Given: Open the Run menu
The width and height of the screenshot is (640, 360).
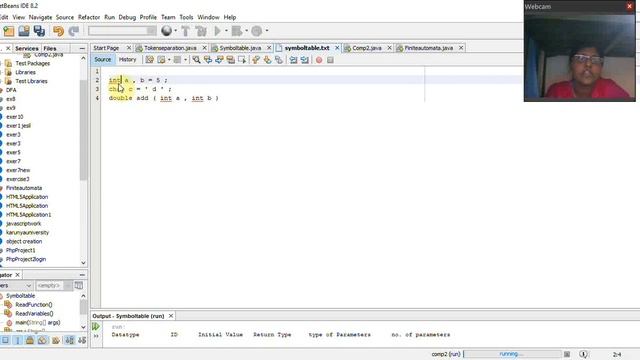Looking at the screenshot, I should 109,17.
